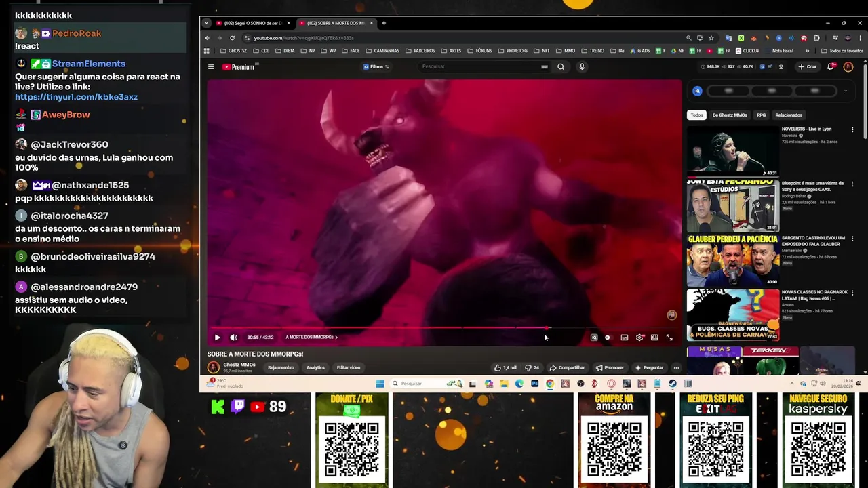Open channel Analytics button

click(x=315, y=367)
